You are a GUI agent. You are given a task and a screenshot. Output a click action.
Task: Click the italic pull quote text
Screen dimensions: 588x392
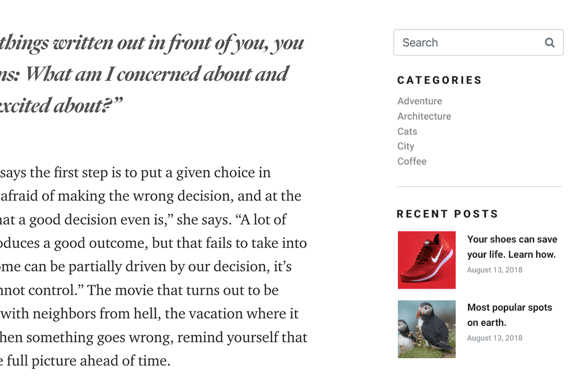click(x=152, y=74)
